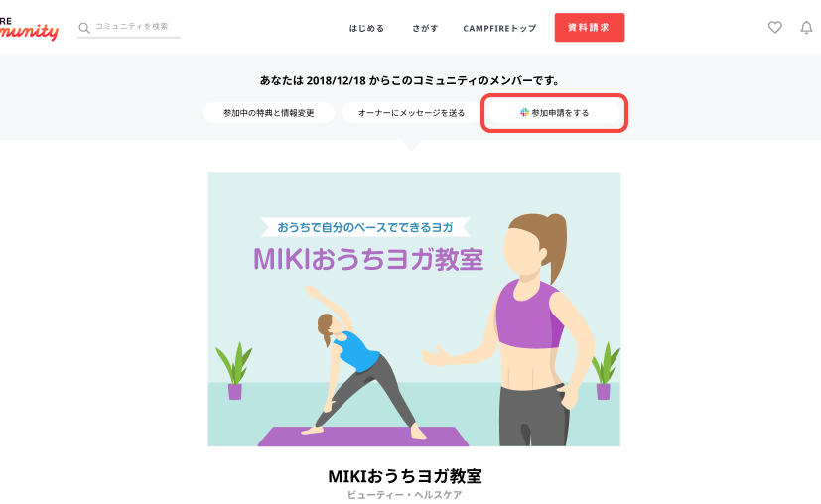Open the さがす menu item
The height and width of the screenshot is (504, 821).
click(x=425, y=28)
